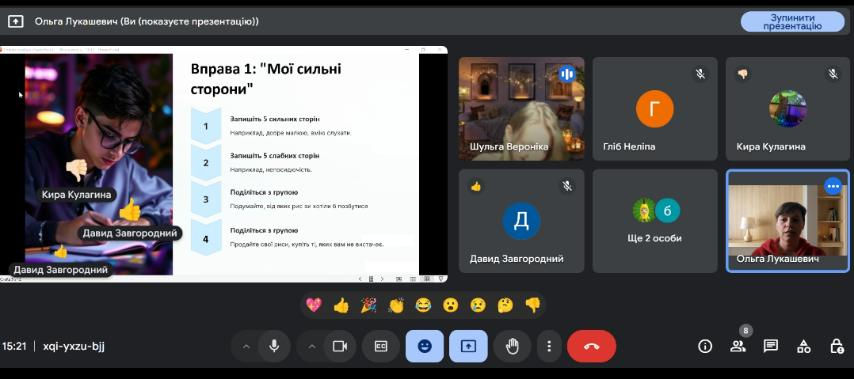Send the thinking face emoji reaction

pos(505,305)
